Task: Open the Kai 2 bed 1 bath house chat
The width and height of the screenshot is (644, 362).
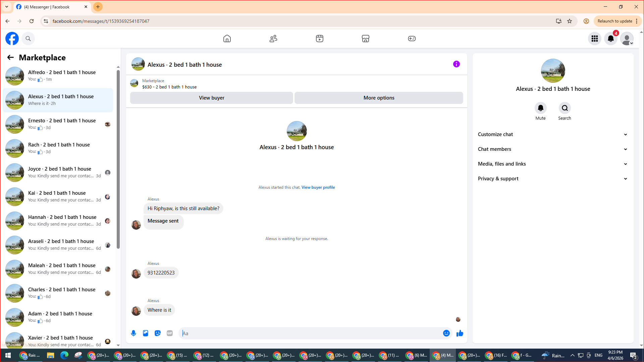Action: coord(58,196)
